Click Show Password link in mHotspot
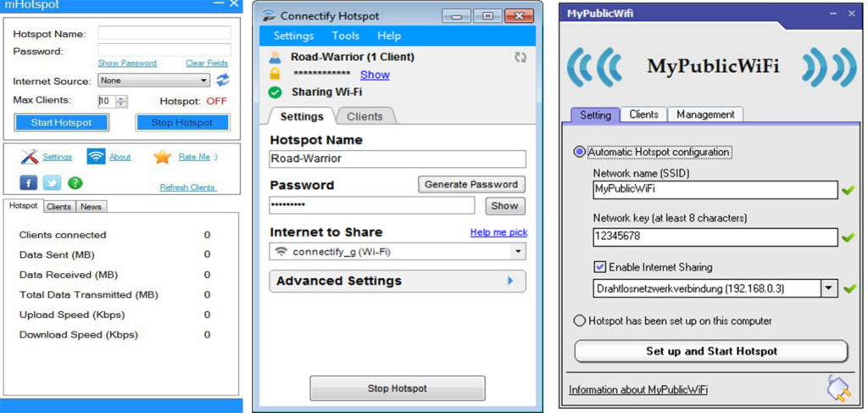This screenshot has height=413, width=868. tap(127, 63)
